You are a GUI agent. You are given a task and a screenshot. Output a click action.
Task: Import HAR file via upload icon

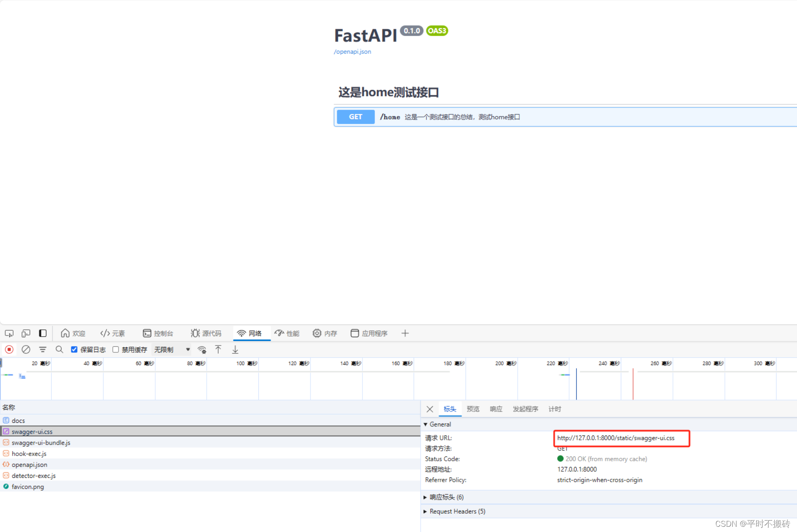click(x=218, y=349)
